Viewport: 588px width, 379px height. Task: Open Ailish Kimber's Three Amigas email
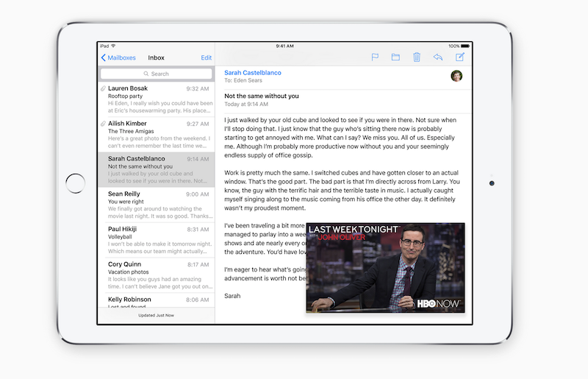point(156,134)
